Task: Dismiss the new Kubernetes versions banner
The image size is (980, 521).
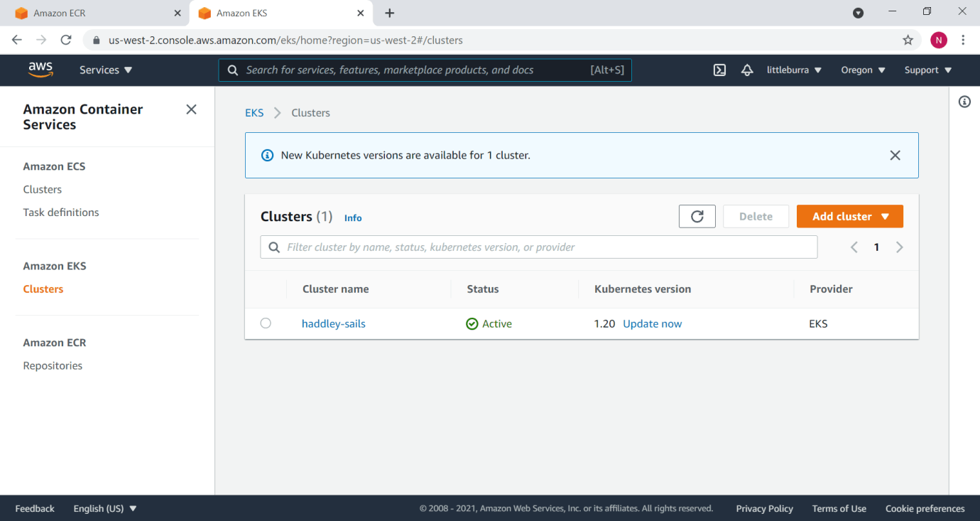Action: (x=895, y=155)
